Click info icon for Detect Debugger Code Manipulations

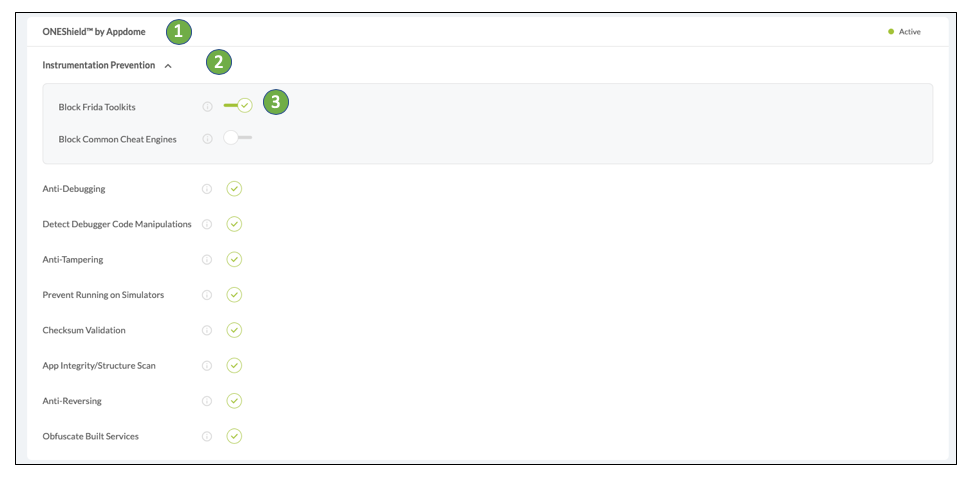(x=207, y=224)
